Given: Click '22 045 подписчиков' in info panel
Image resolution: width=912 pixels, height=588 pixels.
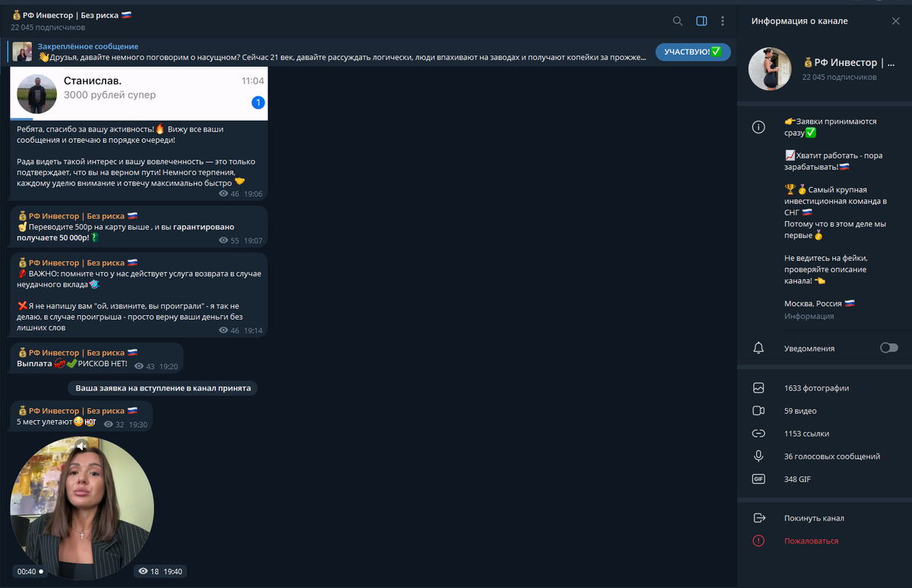Looking at the screenshot, I should [839, 77].
